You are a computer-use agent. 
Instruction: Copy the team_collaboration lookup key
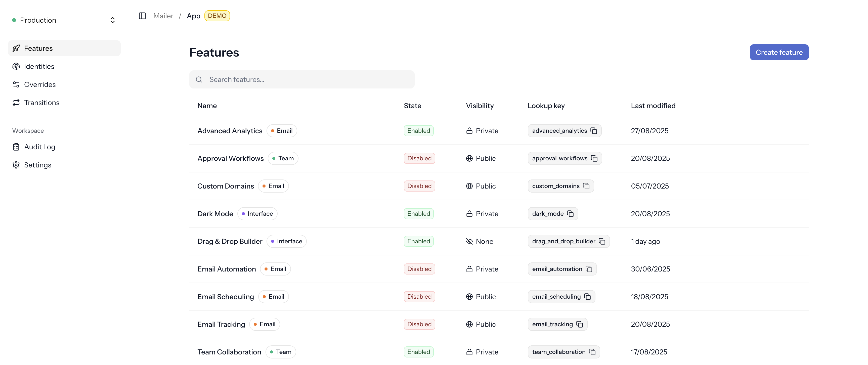(x=592, y=351)
